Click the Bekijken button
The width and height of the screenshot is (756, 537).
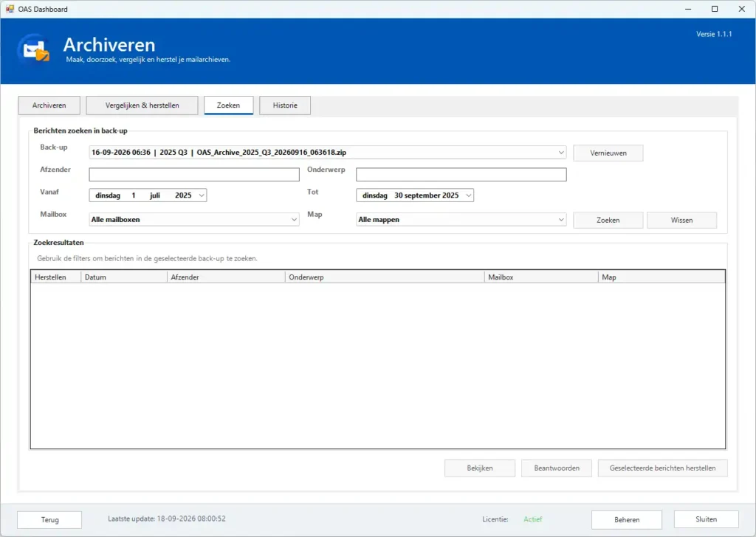pos(480,468)
